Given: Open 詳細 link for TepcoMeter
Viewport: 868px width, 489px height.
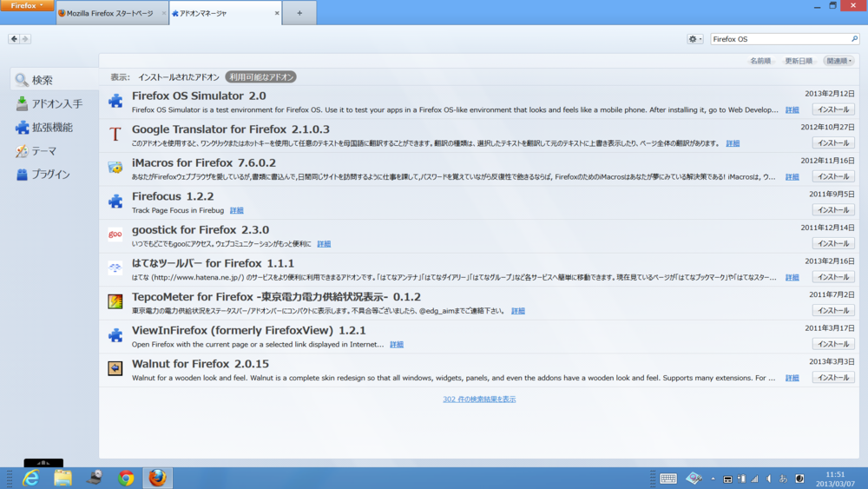Looking at the screenshot, I should pyautogui.click(x=518, y=311).
